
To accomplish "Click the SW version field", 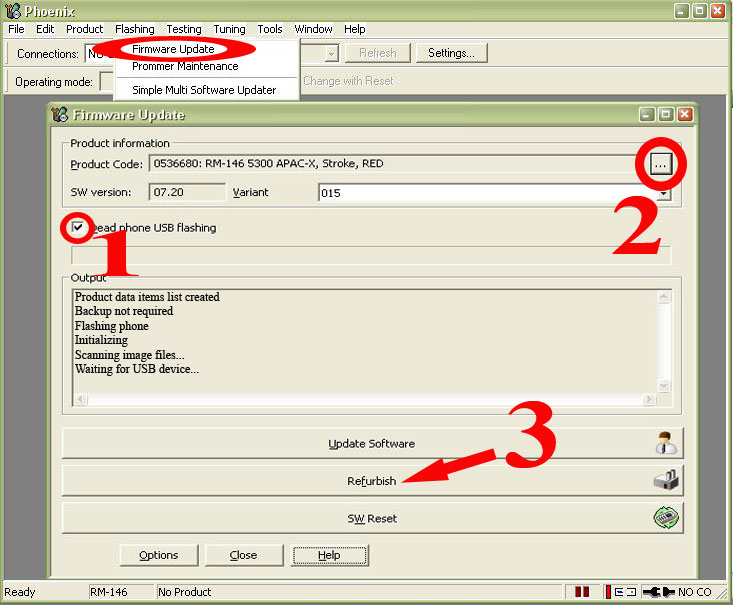I will point(187,192).
